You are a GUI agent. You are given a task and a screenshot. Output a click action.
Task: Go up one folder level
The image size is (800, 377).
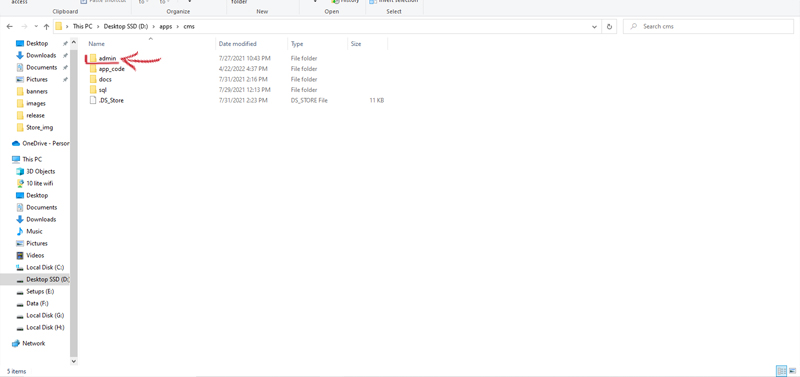[46, 27]
